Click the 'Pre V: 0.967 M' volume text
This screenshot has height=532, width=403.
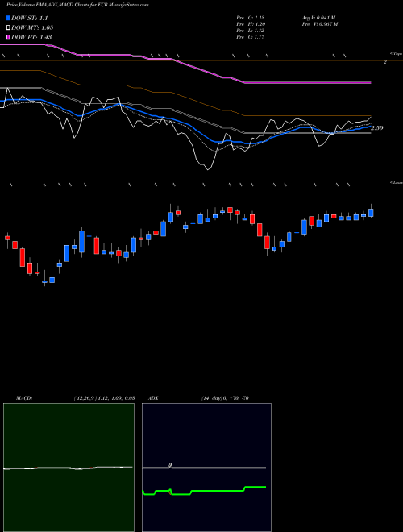click(319, 24)
